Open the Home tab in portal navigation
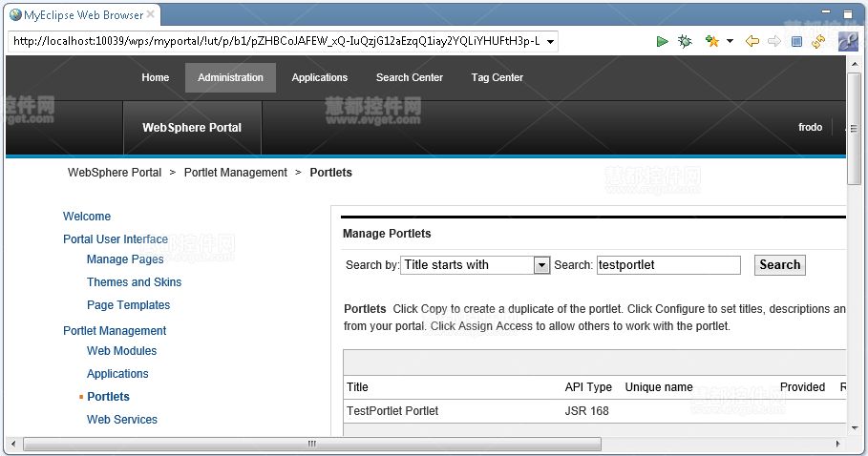 click(x=155, y=77)
